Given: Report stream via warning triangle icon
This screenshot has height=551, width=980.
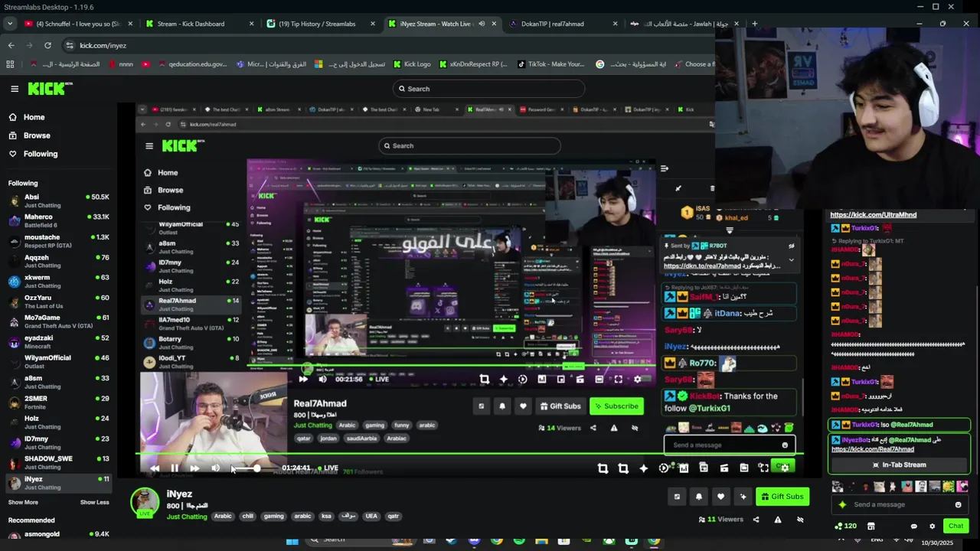Looking at the screenshot, I should 778,520.
